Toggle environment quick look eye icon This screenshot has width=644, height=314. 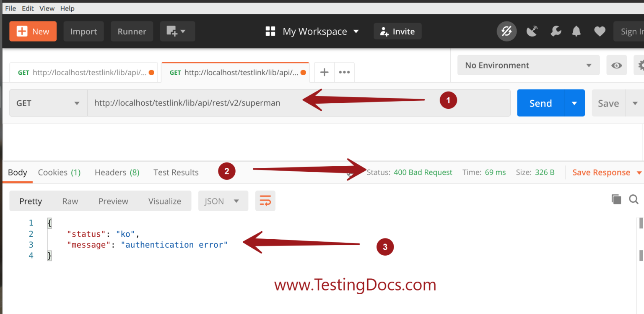pyautogui.click(x=616, y=65)
